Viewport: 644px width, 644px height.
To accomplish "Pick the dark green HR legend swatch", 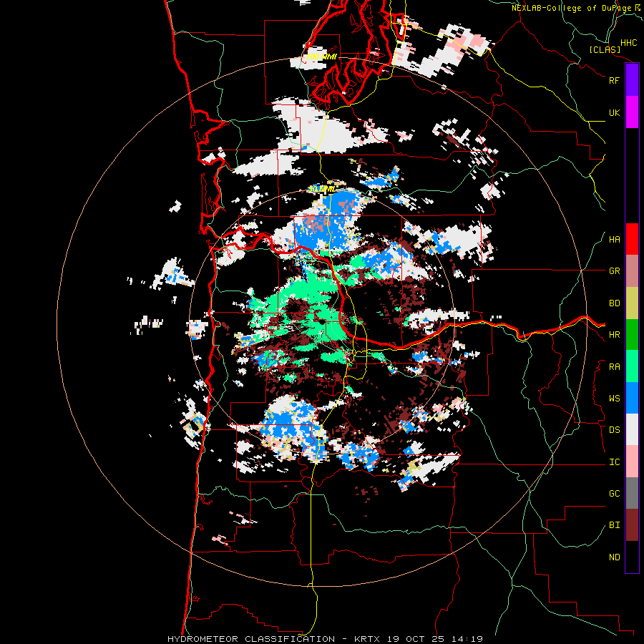I will 632,335.
